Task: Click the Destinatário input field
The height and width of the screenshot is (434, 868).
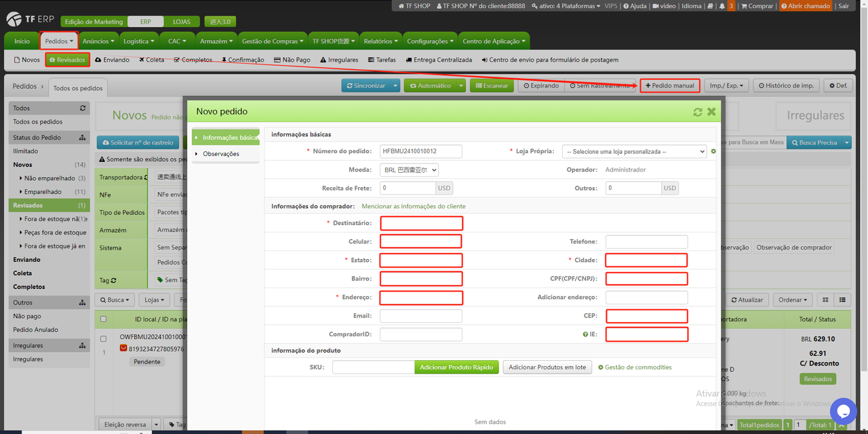Action: coord(421,223)
